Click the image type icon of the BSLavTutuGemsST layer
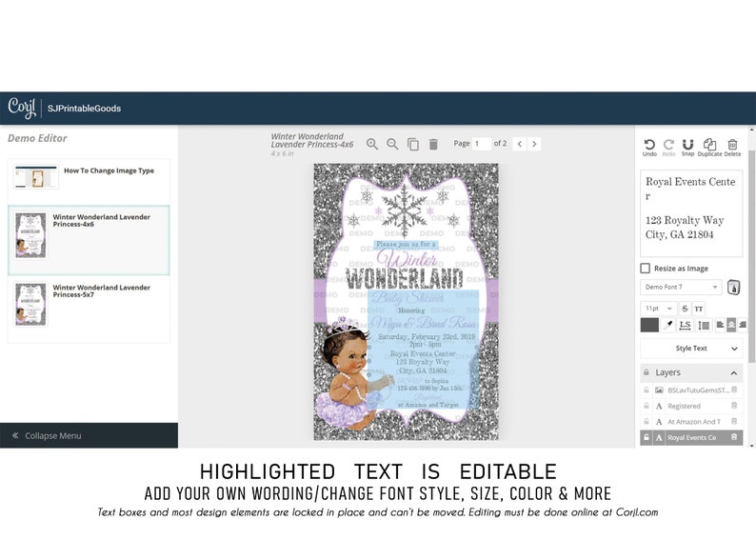Image resolution: width=756 pixels, height=540 pixels. 659,390
